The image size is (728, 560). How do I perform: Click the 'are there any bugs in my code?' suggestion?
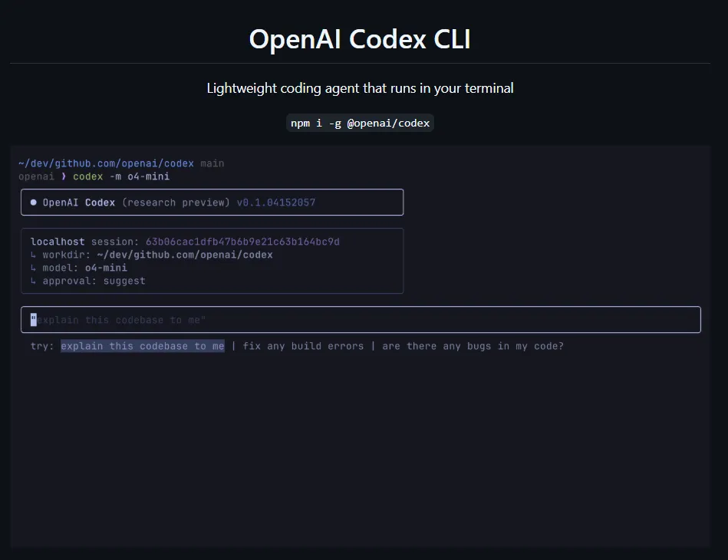coord(473,346)
